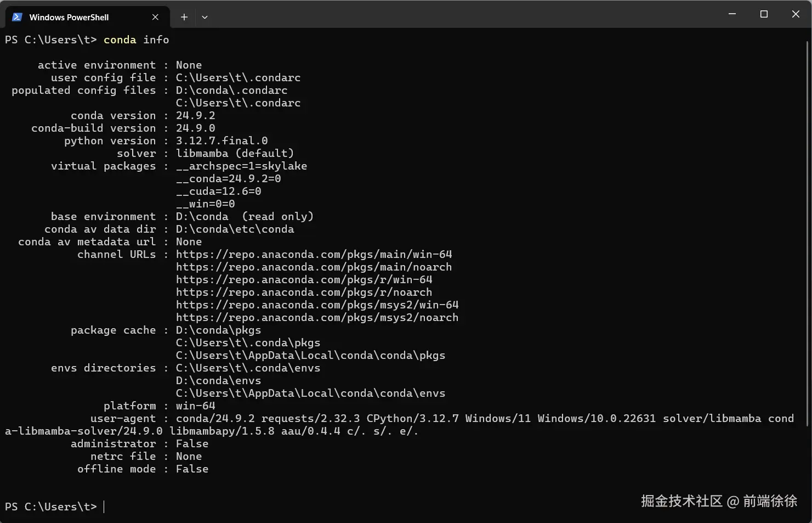Click package cache C:\Users\t\.conda\pkgs
The height and width of the screenshot is (523, 812).
[248, 342]
